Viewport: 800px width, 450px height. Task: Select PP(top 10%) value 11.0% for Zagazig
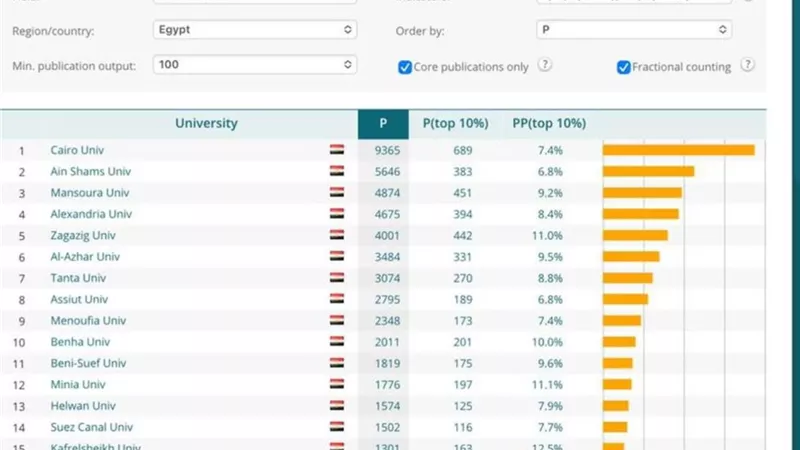pyautogui.click(x=547, y=236)
